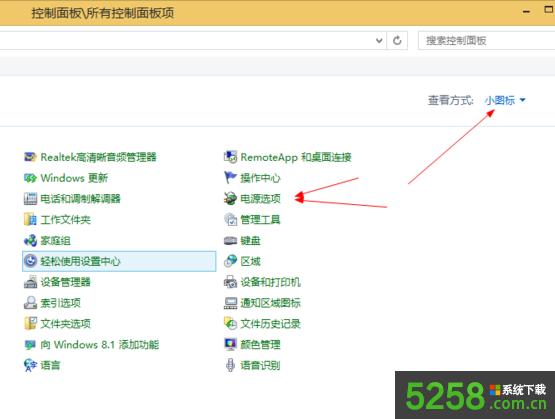Select the 文件夹选项 icon

pos(30,323)
